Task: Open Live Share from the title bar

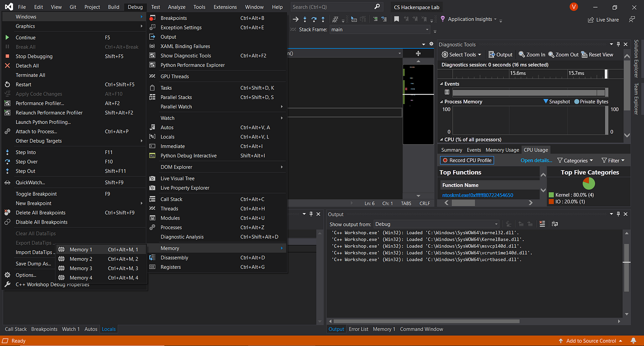Action: coord(603,19)
